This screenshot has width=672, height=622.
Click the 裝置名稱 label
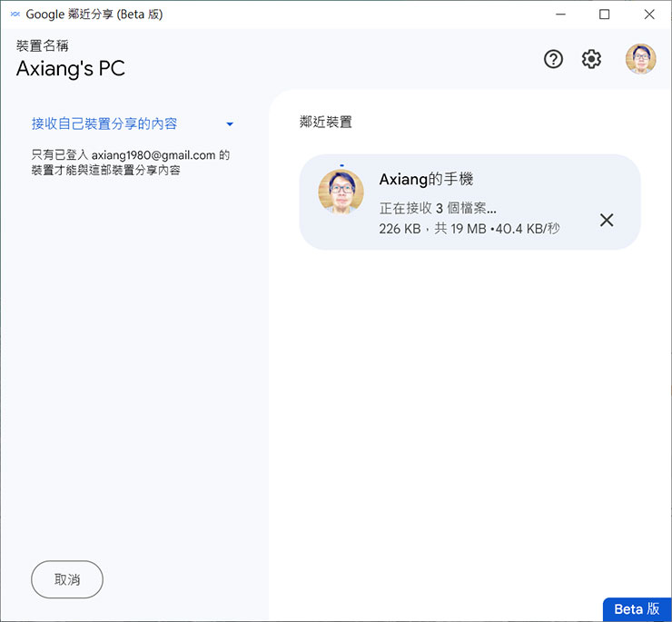[x=43, y=45]
